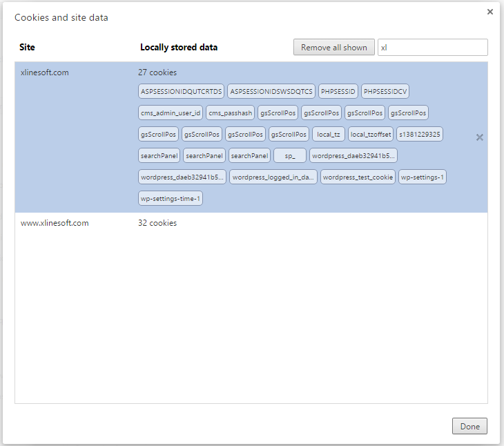This screenshot has height=446, width=504.
Task: Focus the cookie search field containing xl
Action: 432,47
